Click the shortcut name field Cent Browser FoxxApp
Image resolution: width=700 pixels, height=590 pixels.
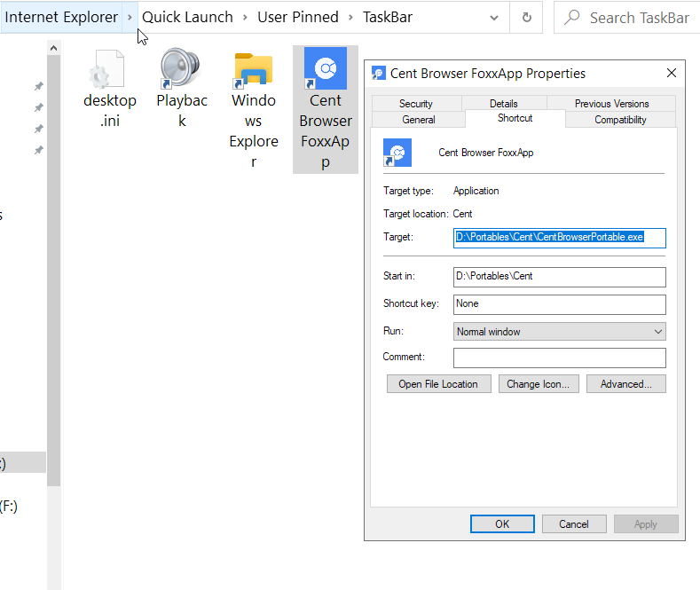click(x=485, y=153)
